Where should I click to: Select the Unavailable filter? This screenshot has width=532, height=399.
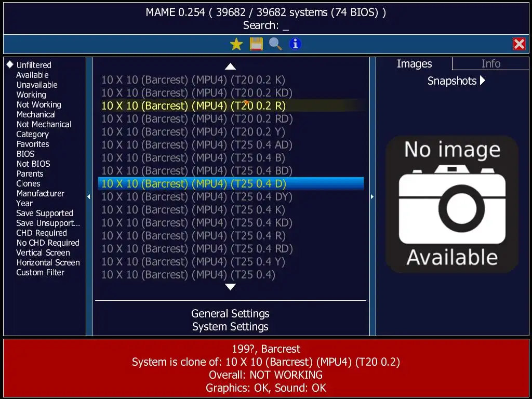(x=37, y=85)
